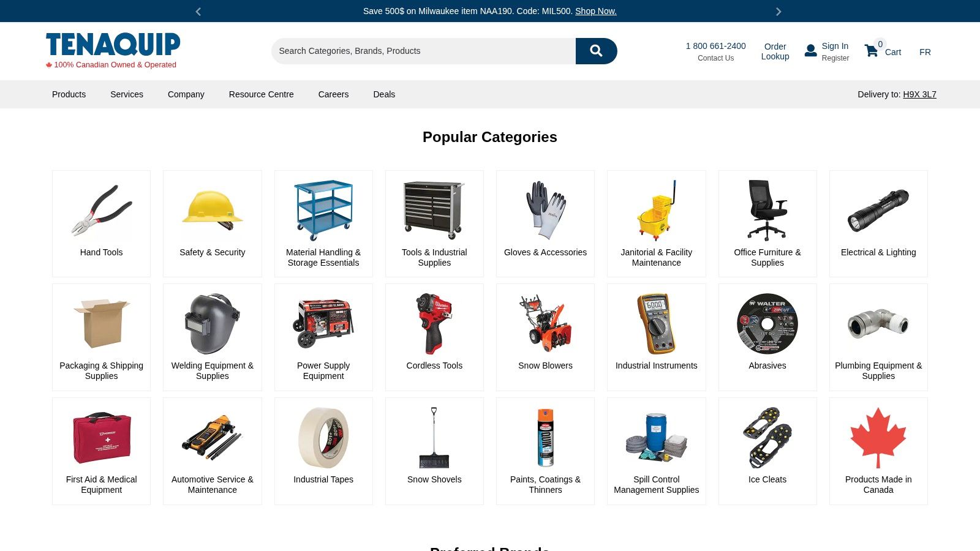The height and width of the screenshot is (551, 980).
Task: Open the Office Furniture chair image
Action: click(x=767, y=210)
